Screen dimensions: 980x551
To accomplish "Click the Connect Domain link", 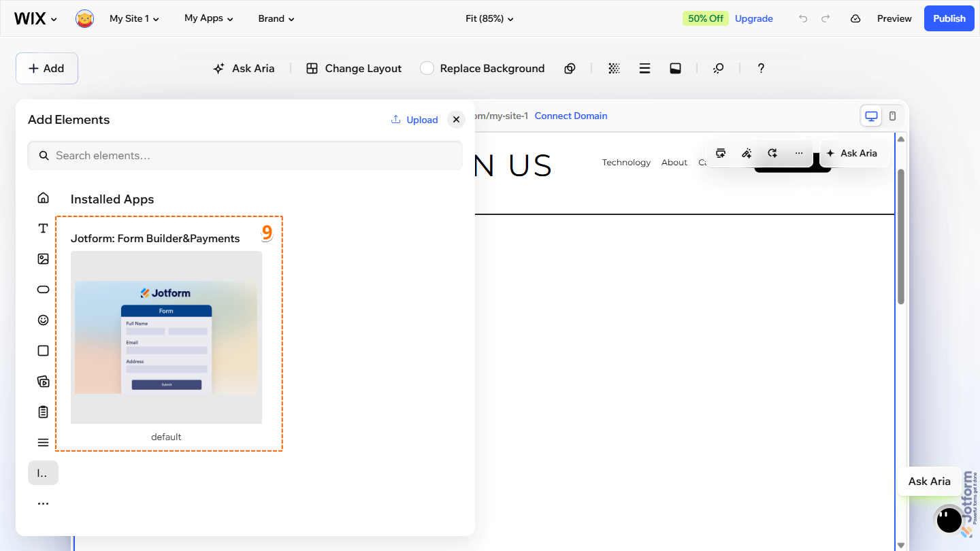I will (571, 116).
